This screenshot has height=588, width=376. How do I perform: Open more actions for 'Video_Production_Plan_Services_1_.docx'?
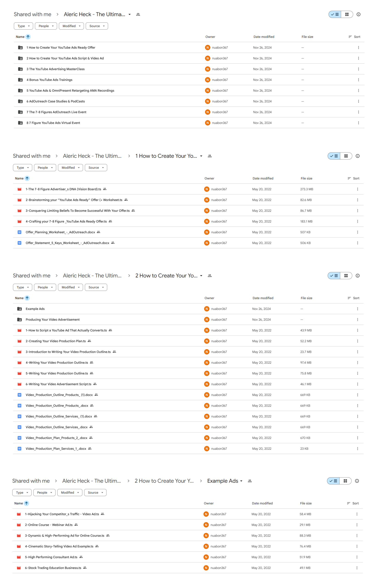coord(357,448)
